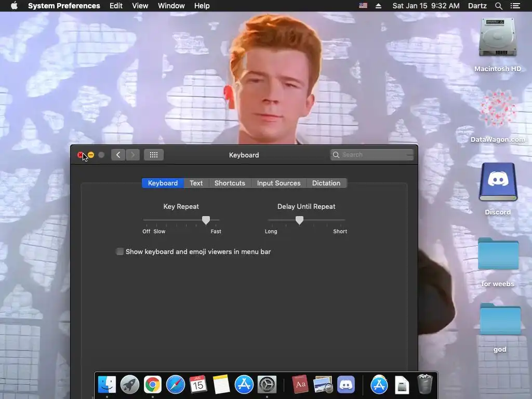Click System Preferences gear in Dock
The height and width of the screenshot is (399, 532).
pos(267,384)
